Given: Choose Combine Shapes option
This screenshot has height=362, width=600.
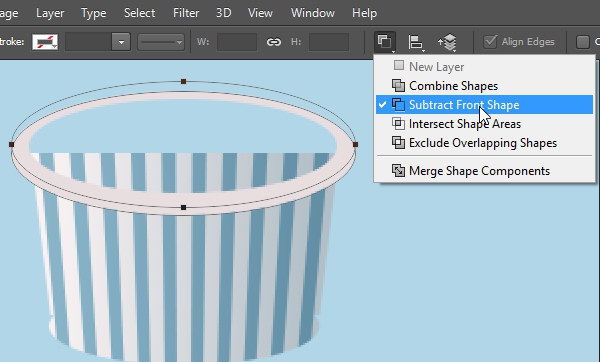Looking at the screenshot, I should (484, 86).
